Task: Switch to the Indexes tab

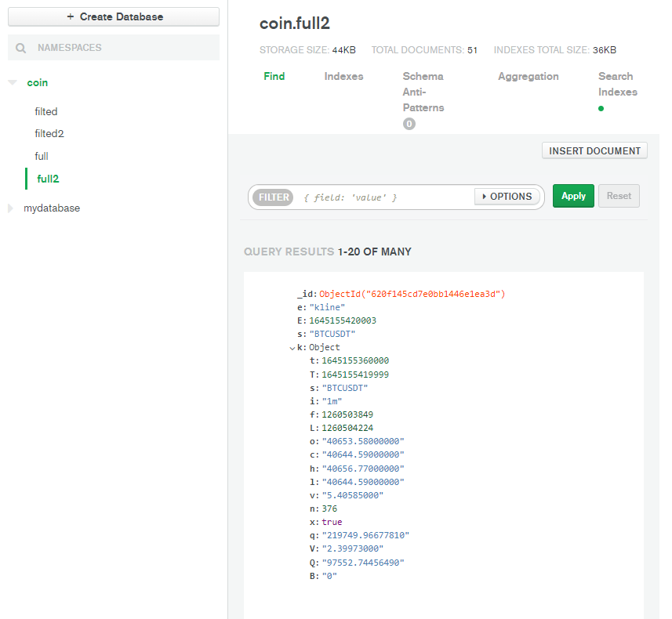Action: tap(343, 76)
